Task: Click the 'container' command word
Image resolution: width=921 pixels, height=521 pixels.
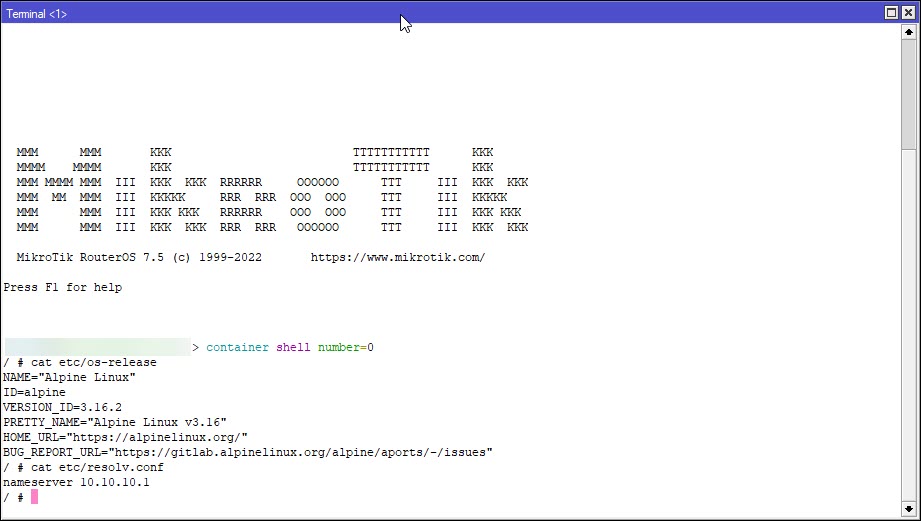Action: click(x=237, y=347)
